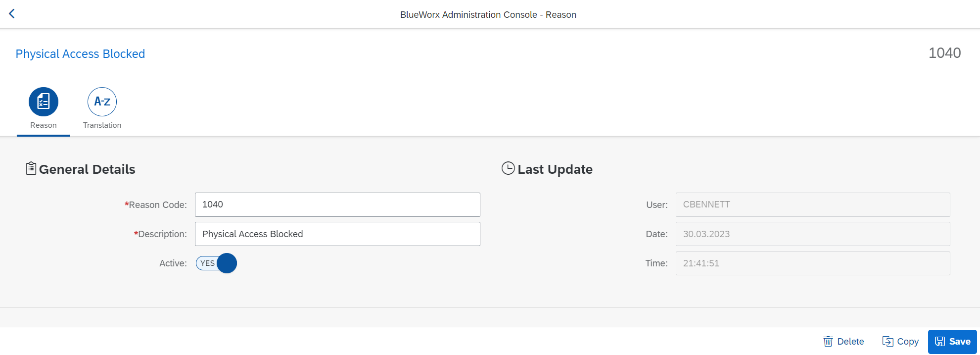Click the Time field showing 21:41:51

(x=813, y=263)
